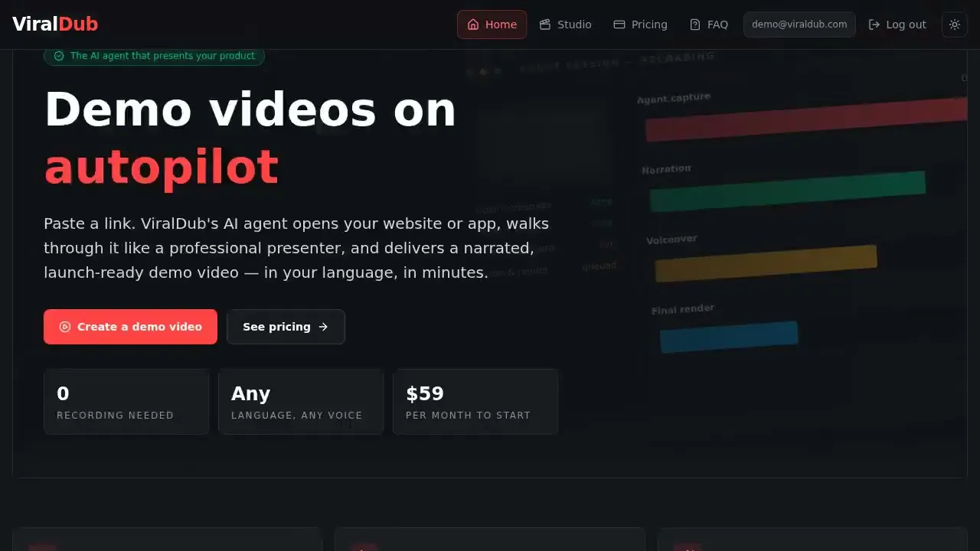Viewport: 980px width, 551px height.
Task: Go to the Studio page
Action: tap(565, 24)
